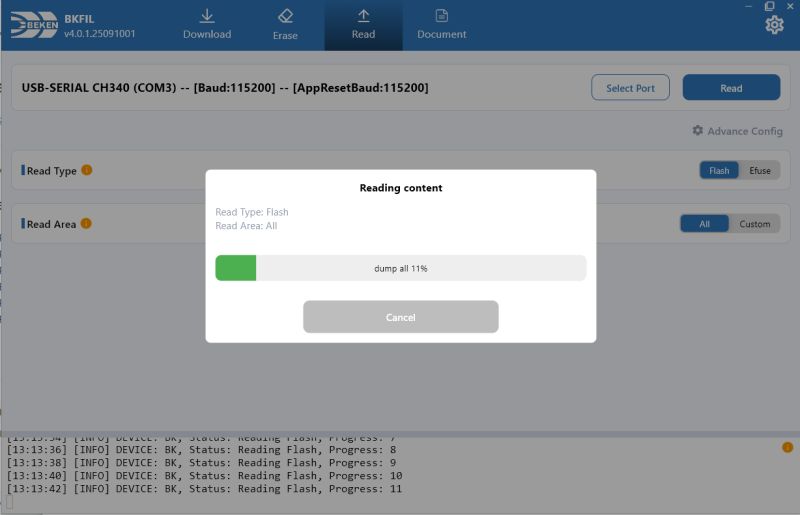800x515 pixels.
Task: Click the version text v4.0.1.25091001
Action: click(99, 34)
